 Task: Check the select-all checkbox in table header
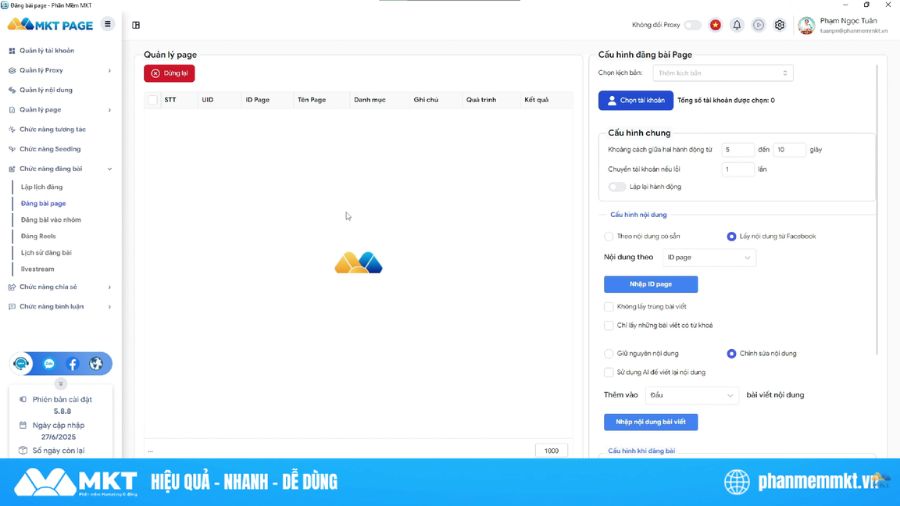(153, 100)
